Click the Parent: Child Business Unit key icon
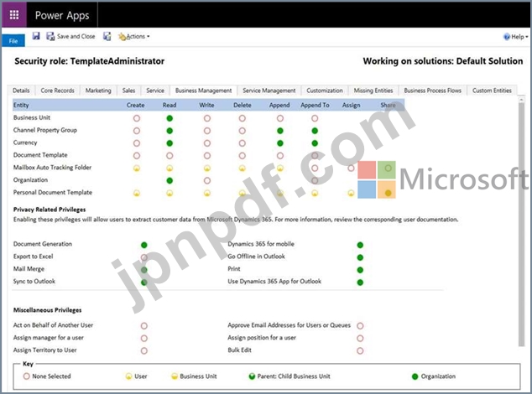Image resolution: width=532 pixels, height=394 pixels. (x=252, y=376)
